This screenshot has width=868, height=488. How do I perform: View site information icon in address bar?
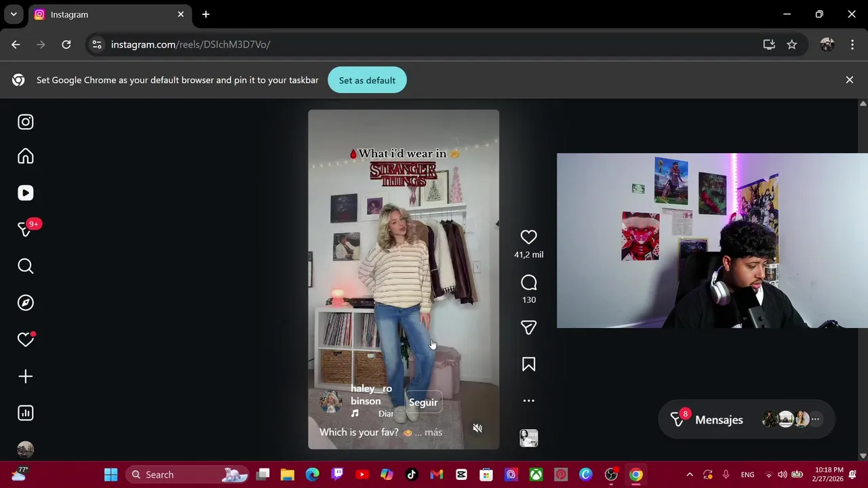point(97,44)
